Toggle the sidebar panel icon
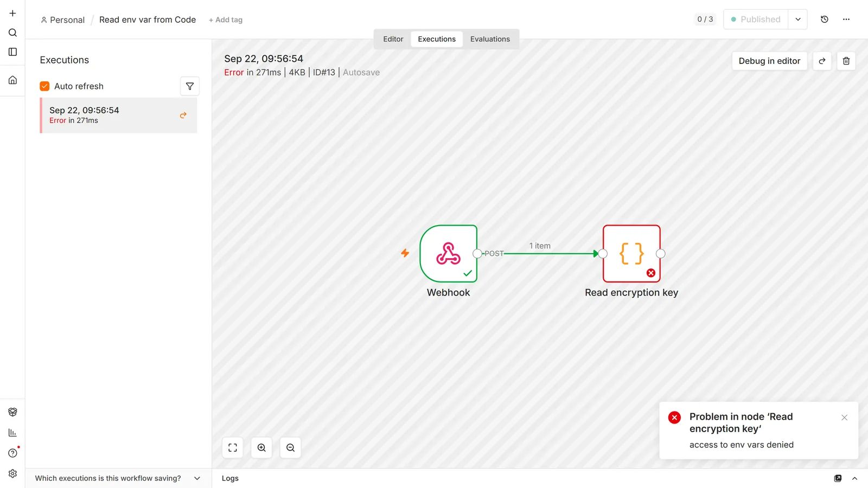Image resolution: width=868 pixels, height=488 pixels. [x=12, y=52]
